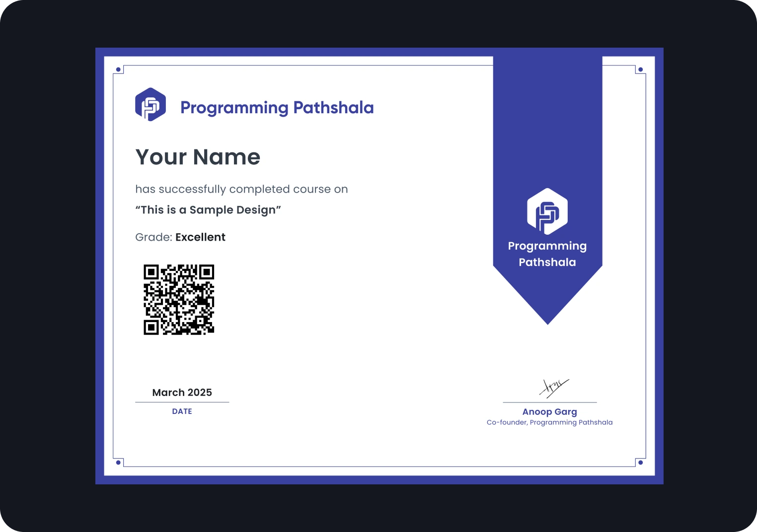Screen dimensions: 757x532
Task: Click the "March 2025" date value
Action: (182, 393)
